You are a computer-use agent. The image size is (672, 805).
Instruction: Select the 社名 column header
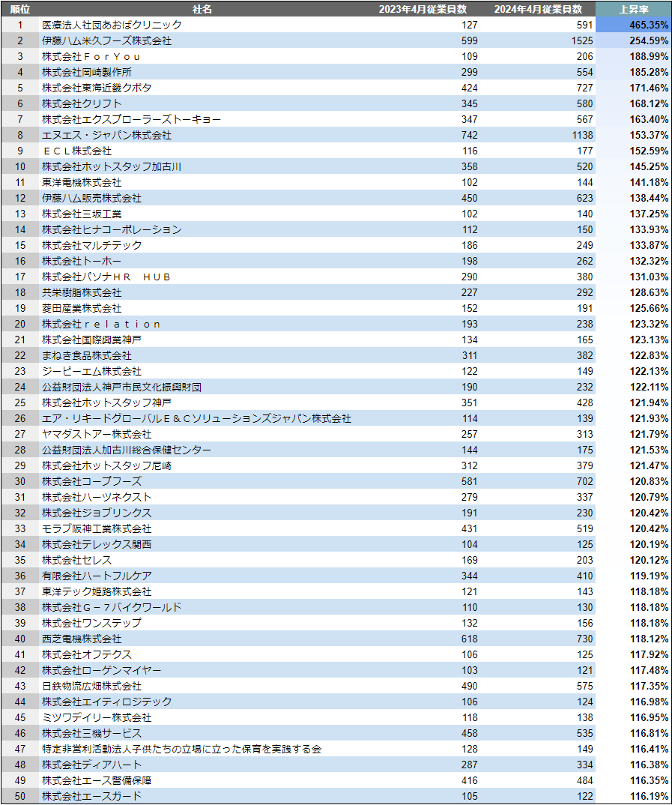(x=202, y=9)
